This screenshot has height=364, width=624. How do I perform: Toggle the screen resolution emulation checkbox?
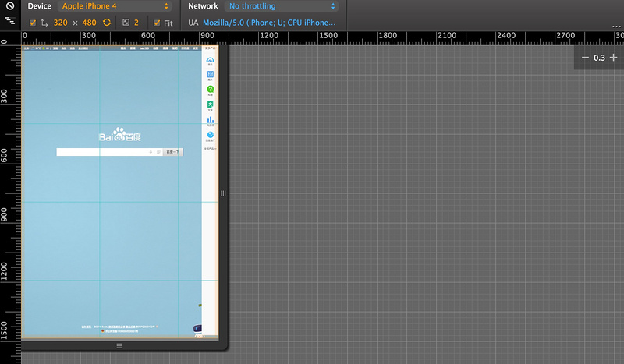coord(33,23)
